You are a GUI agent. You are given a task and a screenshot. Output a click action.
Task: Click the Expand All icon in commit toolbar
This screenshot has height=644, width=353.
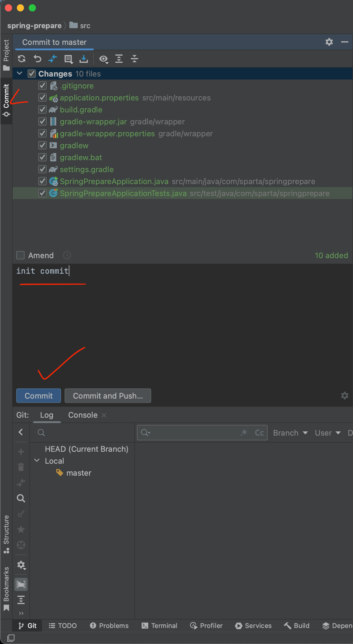119,59
